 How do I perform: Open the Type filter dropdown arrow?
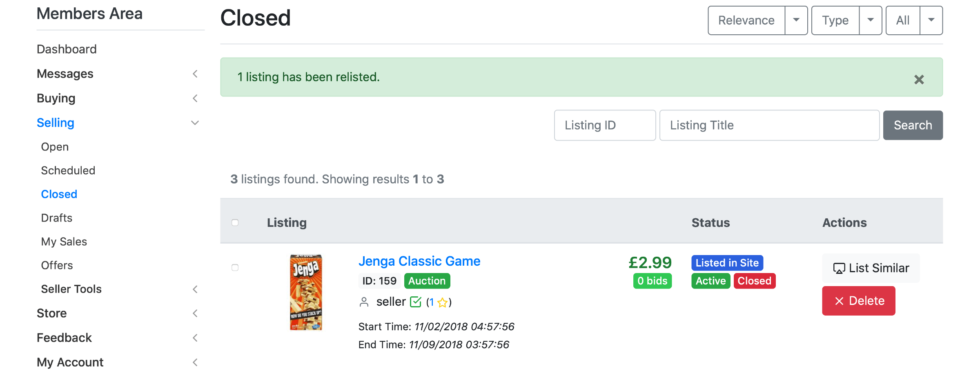870,20
